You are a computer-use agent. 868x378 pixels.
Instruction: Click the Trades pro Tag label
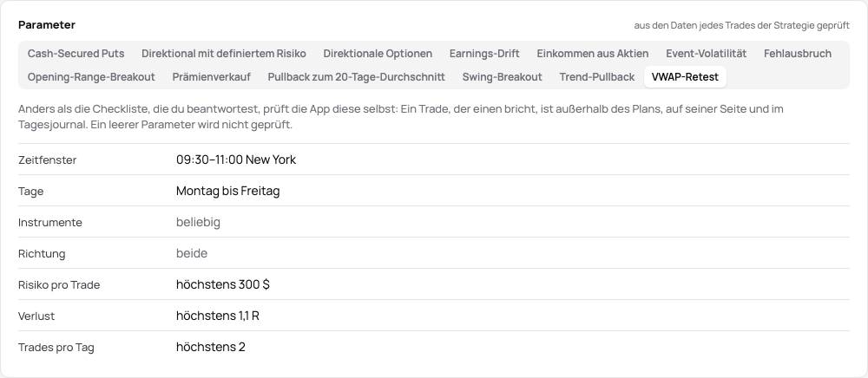click(56, 348)
